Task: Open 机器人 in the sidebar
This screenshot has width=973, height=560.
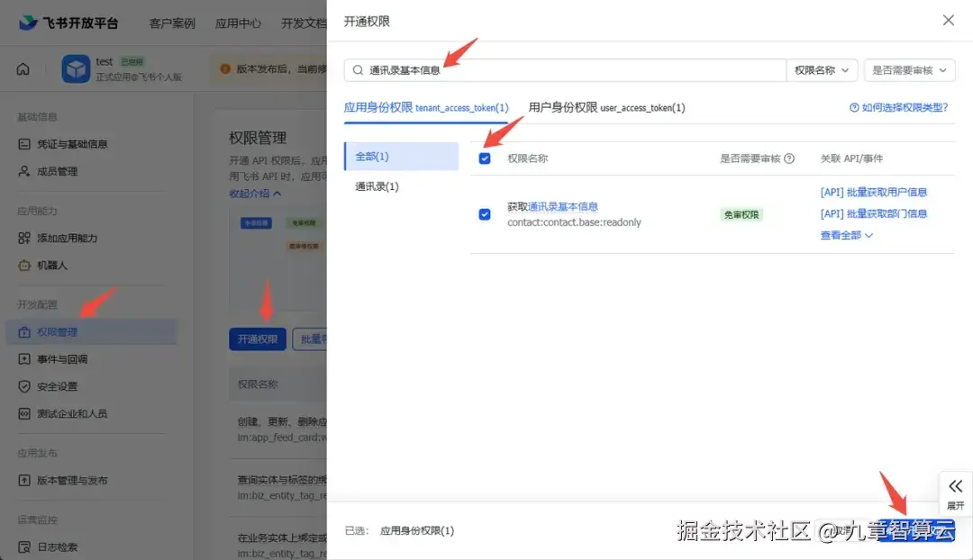Action: pyautogui.click(x=52, y=266)
